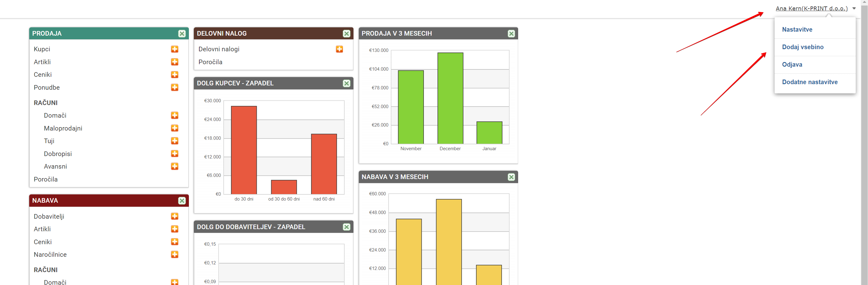Open Dobavitelji list

click(x=49, y=216)
